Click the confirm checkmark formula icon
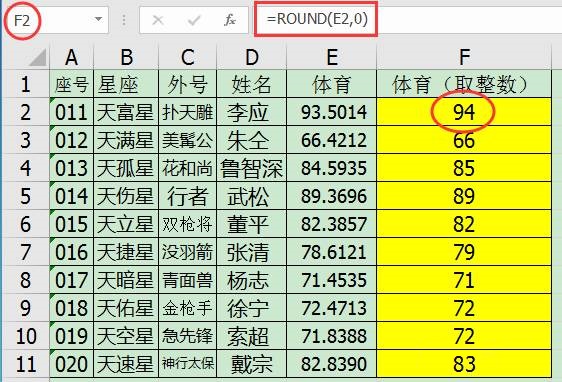The height and width of the screenshot is (382, 562). [194, 20]
